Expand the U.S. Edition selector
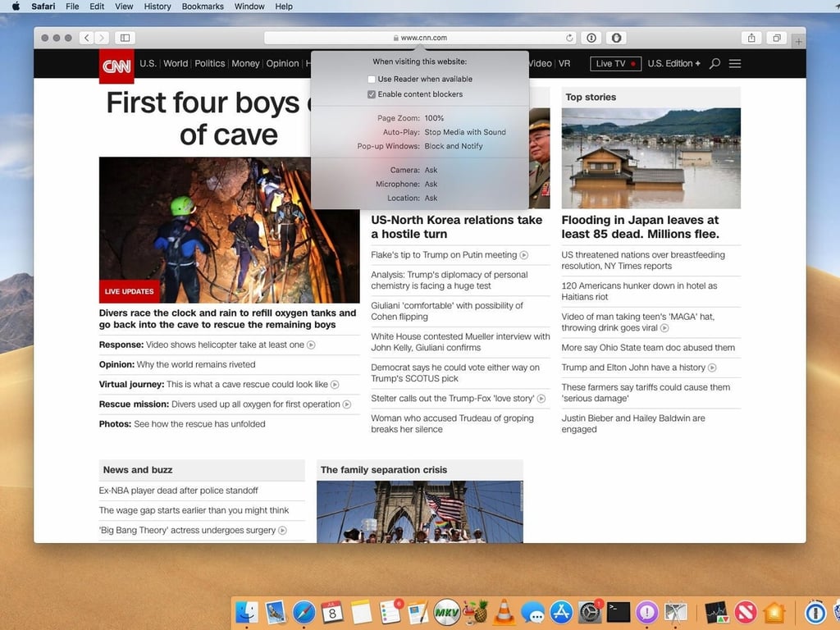 673,64
